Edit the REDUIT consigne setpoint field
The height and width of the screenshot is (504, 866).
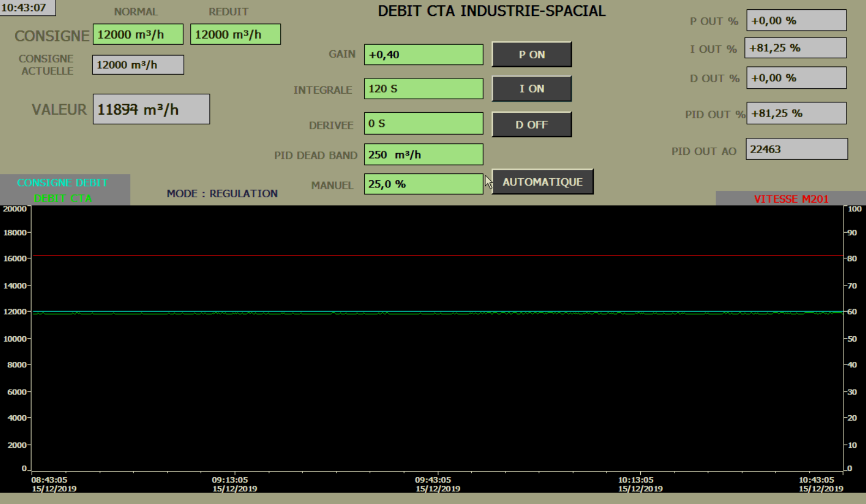click(x=235, y=34)
